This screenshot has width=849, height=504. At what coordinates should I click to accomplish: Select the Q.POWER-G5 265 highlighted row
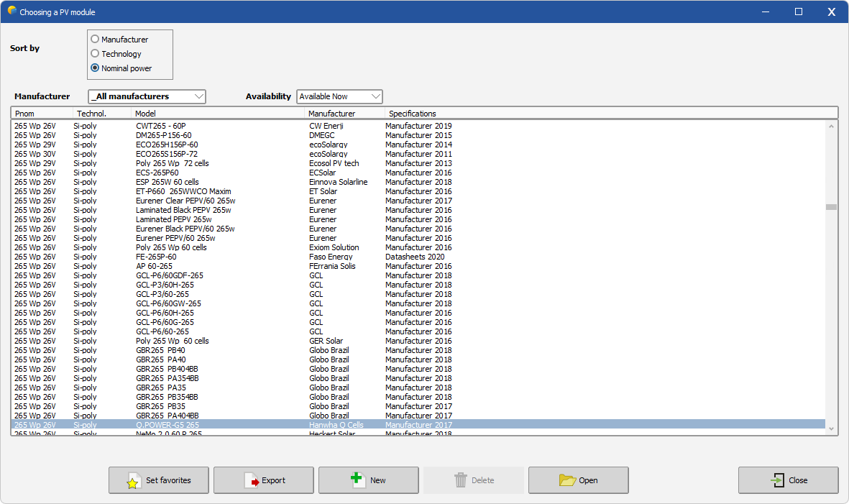(418, 425)
